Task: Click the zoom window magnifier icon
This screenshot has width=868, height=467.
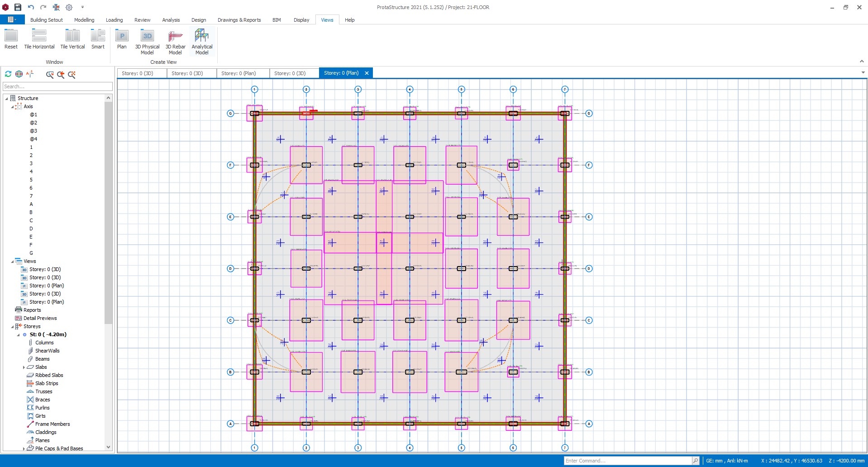Action: coord(50,74)
